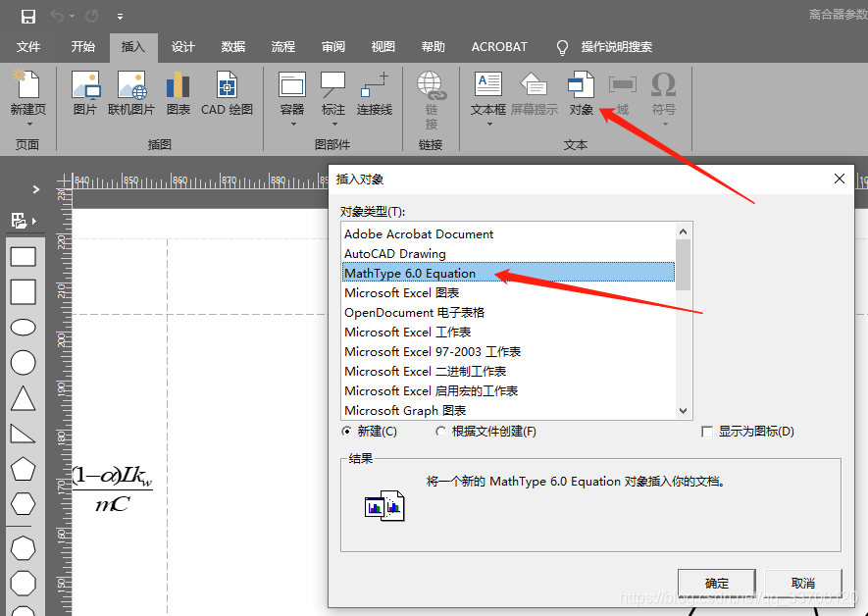
Task: Select AutoCAD Drawing in the list
Action: [x=509, y=253]
